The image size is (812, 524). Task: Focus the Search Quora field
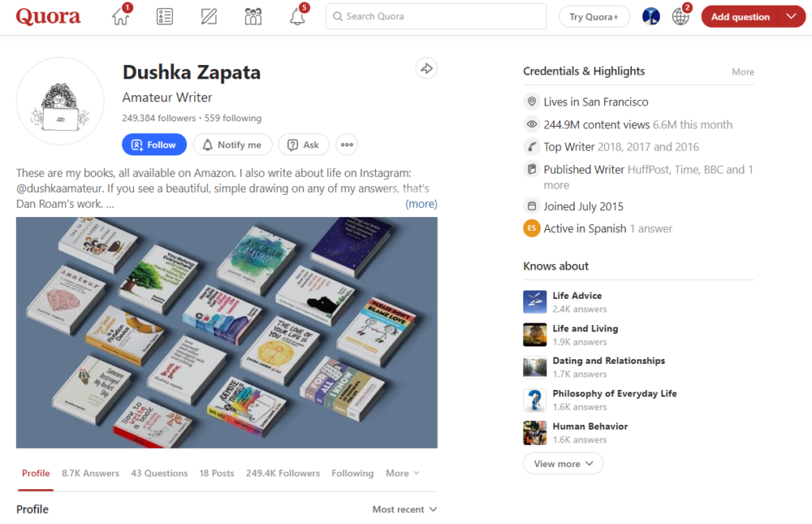[x=436, y=17]
